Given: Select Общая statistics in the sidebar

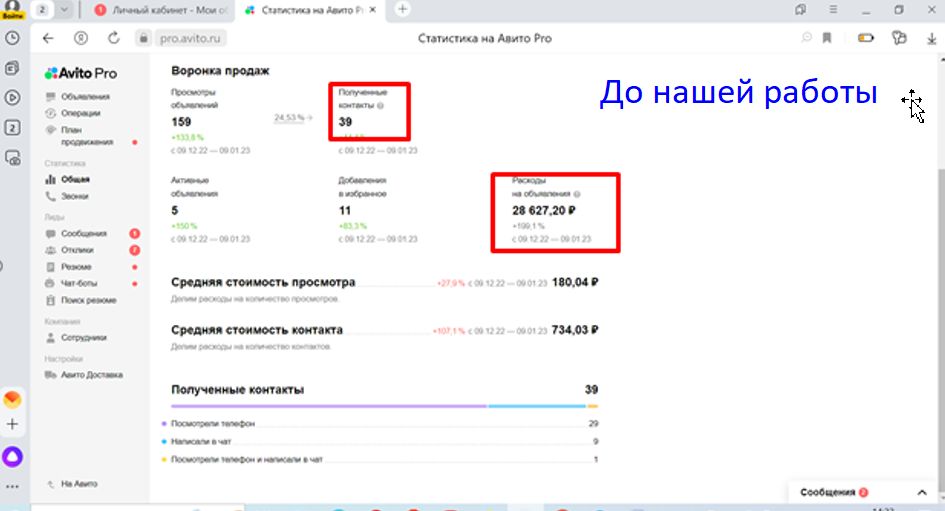Looking at the screenshot, I should click(x=75, y=179).
